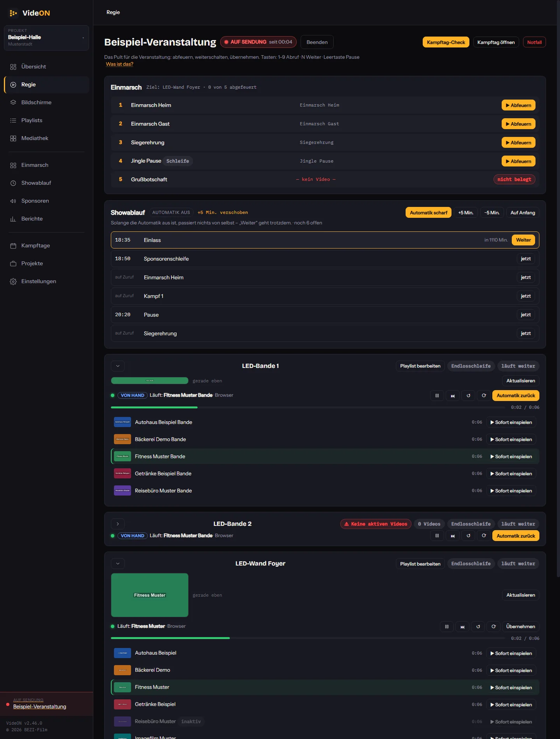Screen dimensions: 560x739
Task: Skip to next video on LED-Wand Foyer
Action: point(462,627)
